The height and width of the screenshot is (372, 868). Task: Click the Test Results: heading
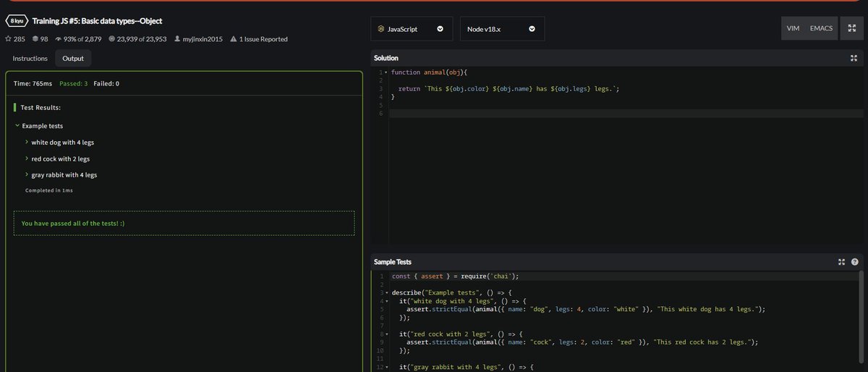point(41,107)
